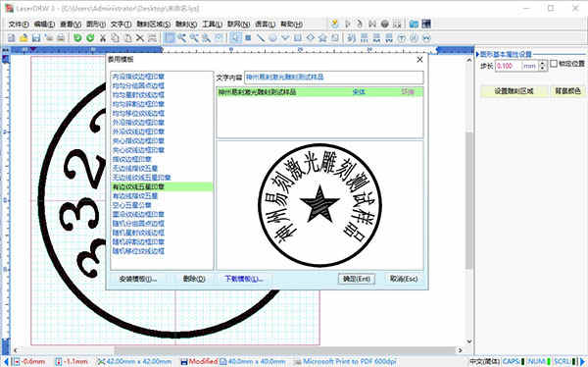Screen dimensions: 588x367
Task: Open the 帮助(H) menu
Action: [291, 24]
